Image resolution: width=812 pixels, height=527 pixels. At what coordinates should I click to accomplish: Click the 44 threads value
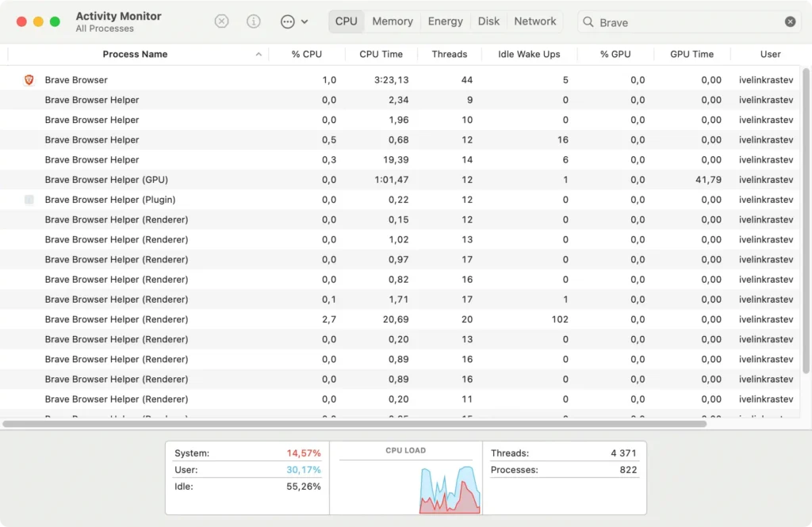coord(466,80)
